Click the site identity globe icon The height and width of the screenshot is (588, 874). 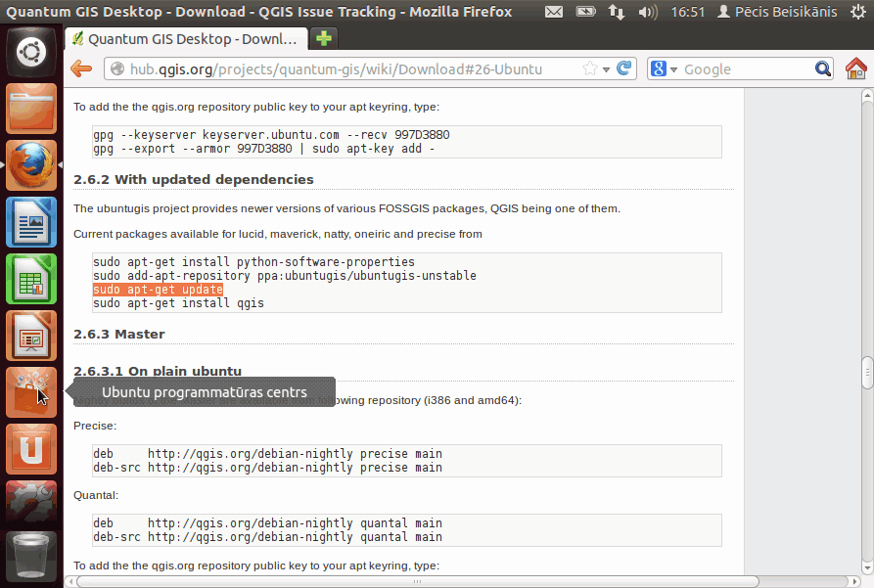[117, 69]
